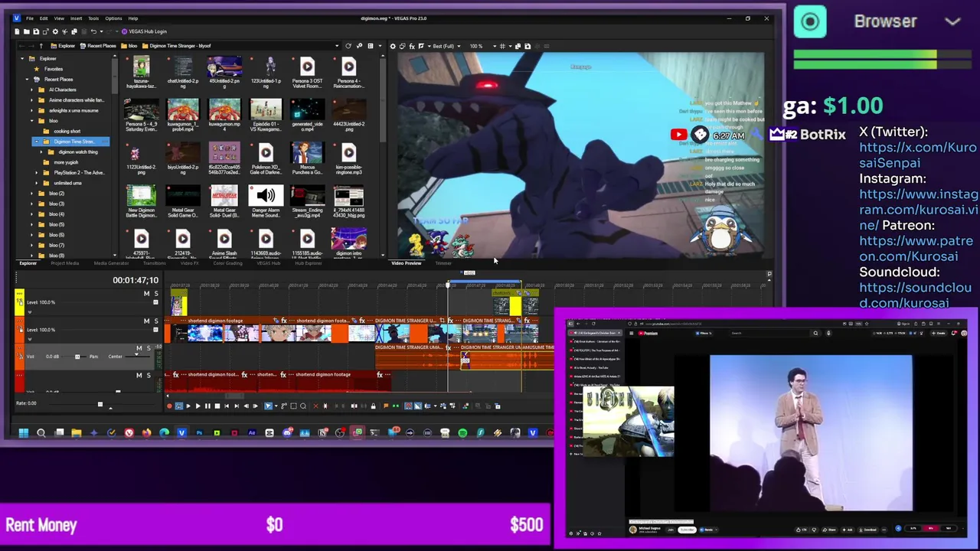Viewport: 980px width, 551px height.
Task: Collapse the Digimon Time Stranger tree folder
Action: (37, 142)
